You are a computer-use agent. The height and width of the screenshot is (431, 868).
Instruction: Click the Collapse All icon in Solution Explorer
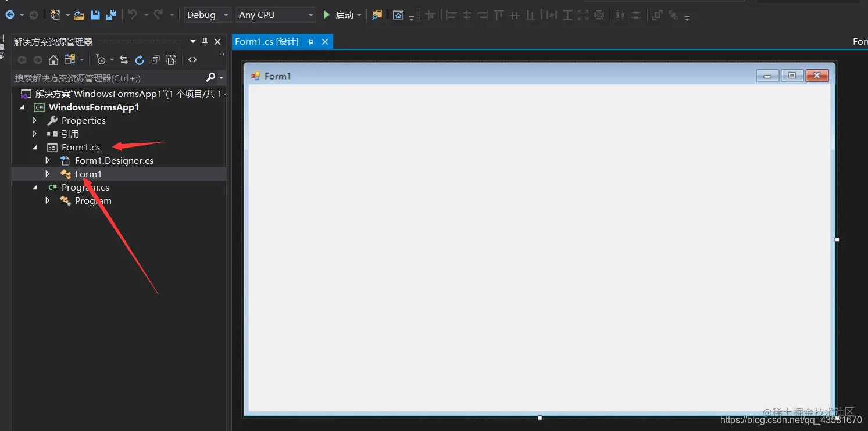coord(155,59)
